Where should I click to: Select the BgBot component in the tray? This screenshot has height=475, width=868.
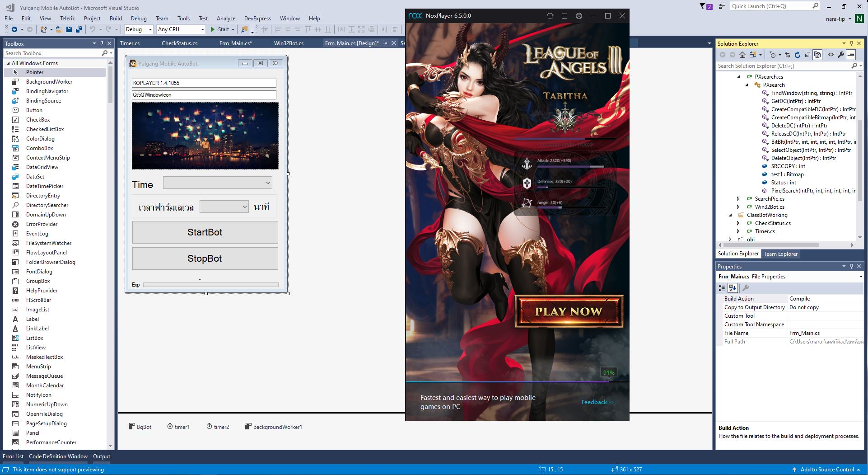pos(140,427)
